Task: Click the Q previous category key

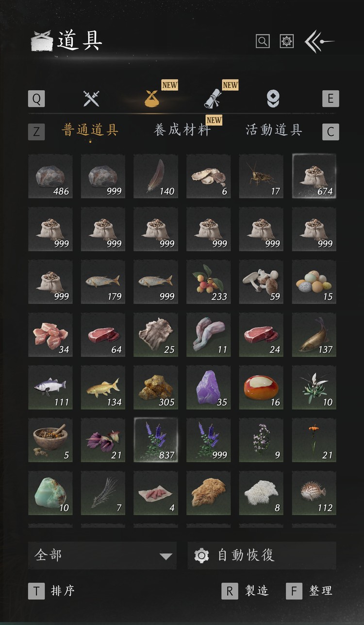Action: (x=36, y=99)
